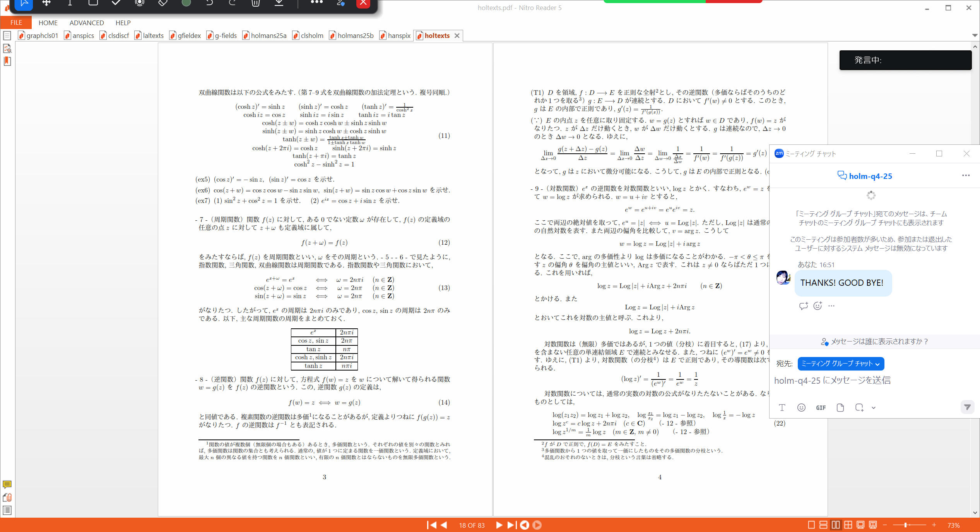The image size is (980, 532).
Task: Enable single page view mode
Action: pyautogui.click(x=811, y=525)
